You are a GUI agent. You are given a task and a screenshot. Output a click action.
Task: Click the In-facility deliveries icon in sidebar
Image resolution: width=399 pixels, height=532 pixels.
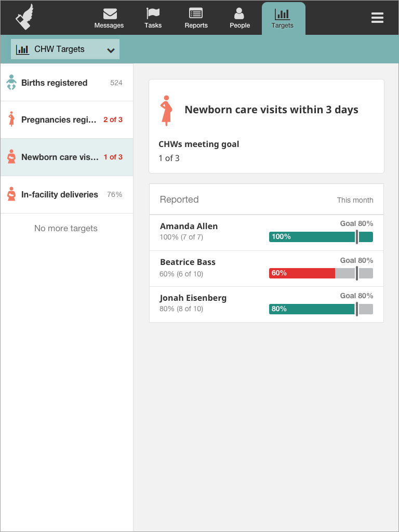pos(10,194)
